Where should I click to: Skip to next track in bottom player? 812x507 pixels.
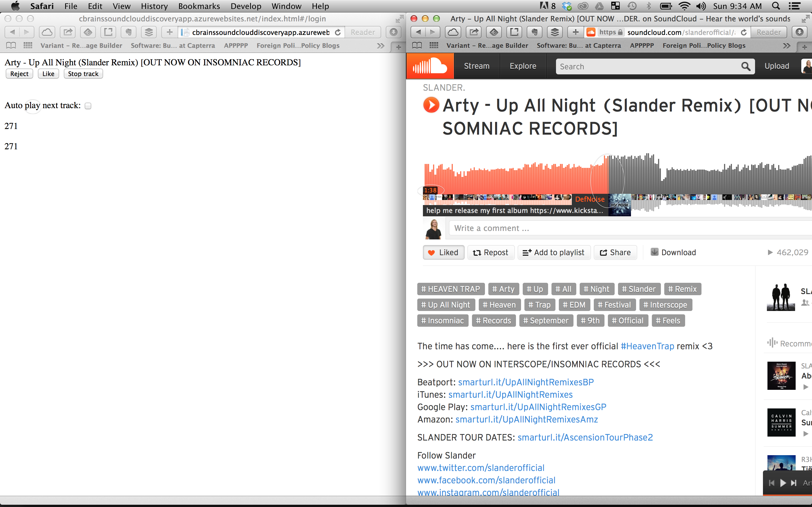coord(794,483)
